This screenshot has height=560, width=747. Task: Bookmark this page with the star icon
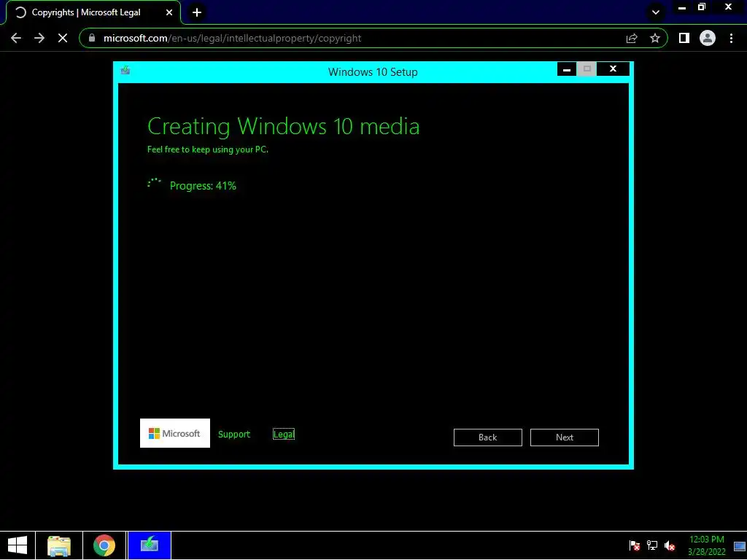point(655,38)
